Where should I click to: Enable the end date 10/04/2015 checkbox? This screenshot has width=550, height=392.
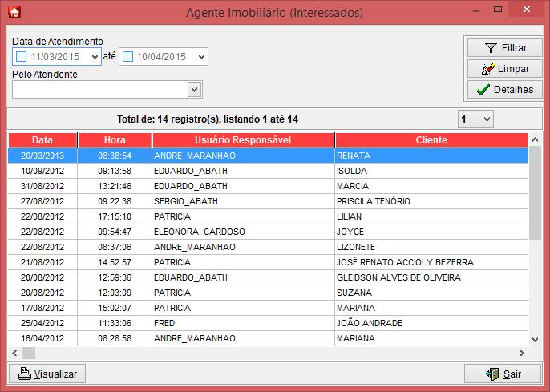point(127,57)
